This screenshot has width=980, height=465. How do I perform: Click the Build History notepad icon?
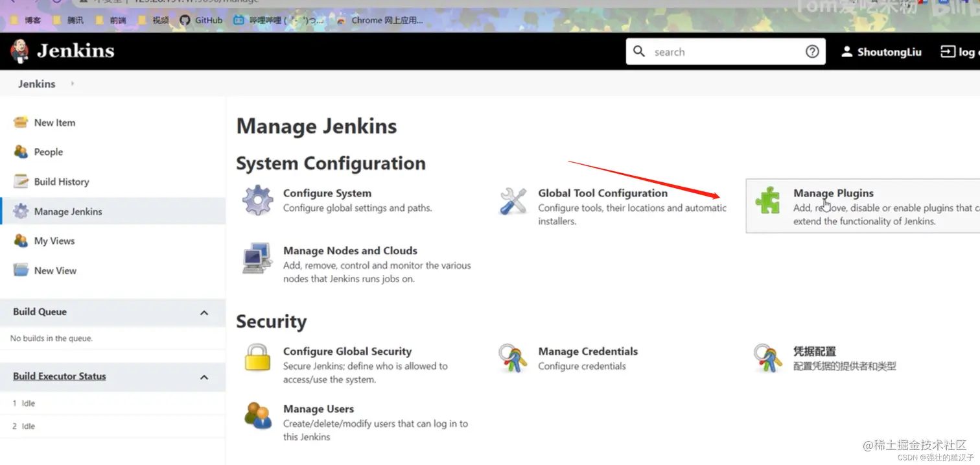click(21, 182)
